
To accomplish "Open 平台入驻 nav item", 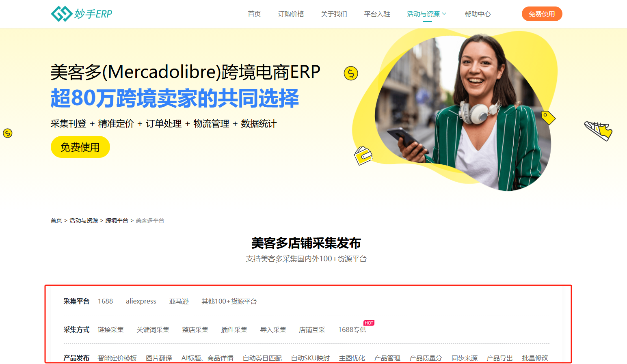I will click(377, 14).
